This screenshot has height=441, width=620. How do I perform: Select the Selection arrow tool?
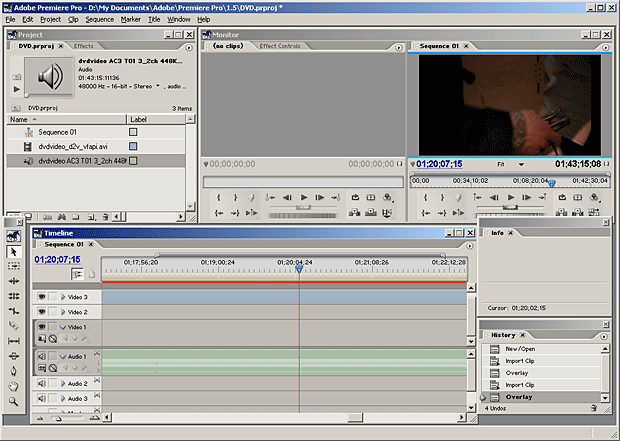pyautogui.click(x=13, y=252)
